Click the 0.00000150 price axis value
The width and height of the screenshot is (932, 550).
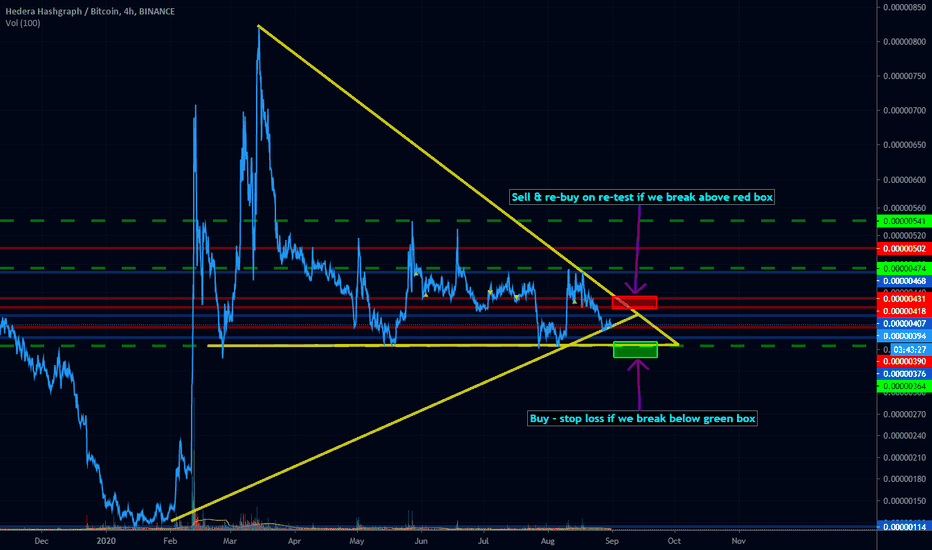tap(904, 501)
